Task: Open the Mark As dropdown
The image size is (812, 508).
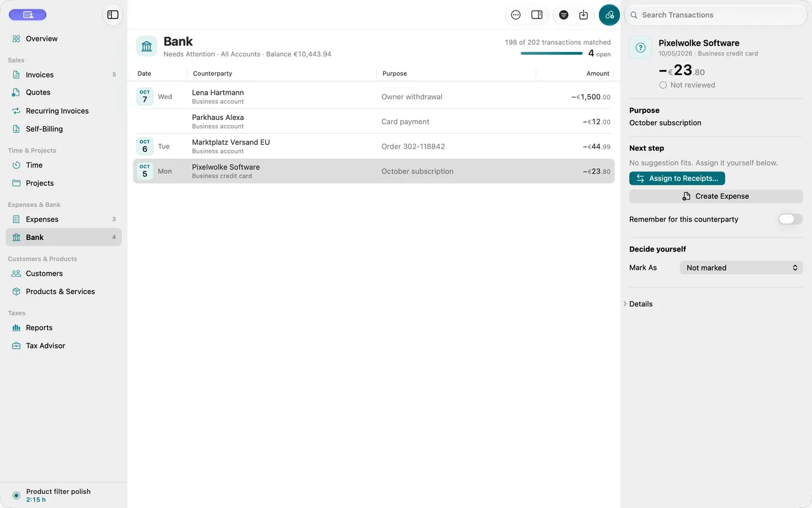Action: click(741, 268)
